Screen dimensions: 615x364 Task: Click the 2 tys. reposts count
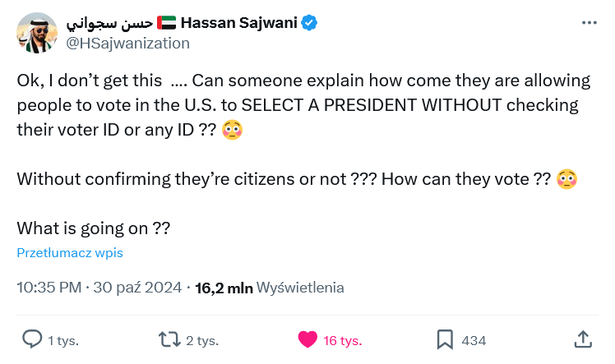[x=201, y=340]
